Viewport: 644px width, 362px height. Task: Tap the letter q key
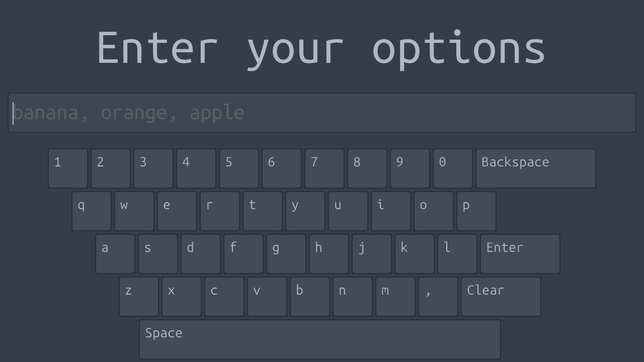click(92, 211)
